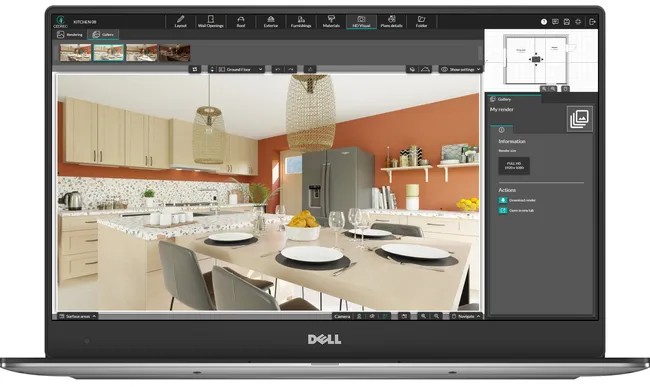Open the Layout step in top toolbar
The height and width of the screenshot is (387, 650).
[x=180, y=22]
